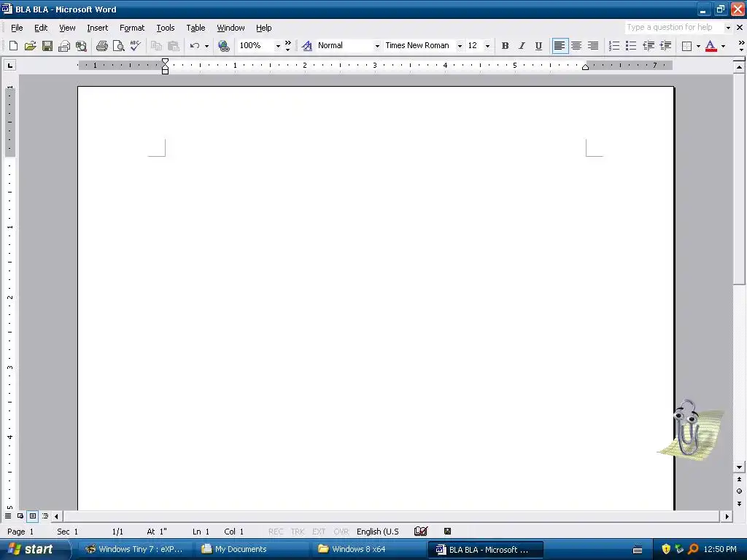
Task: Click spelling status book icon in status bar
Action: 421,531
